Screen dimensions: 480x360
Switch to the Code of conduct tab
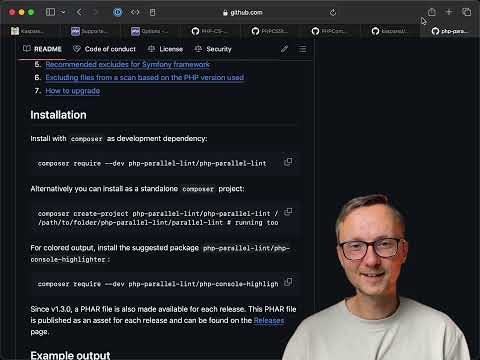(x=104, y=49)
